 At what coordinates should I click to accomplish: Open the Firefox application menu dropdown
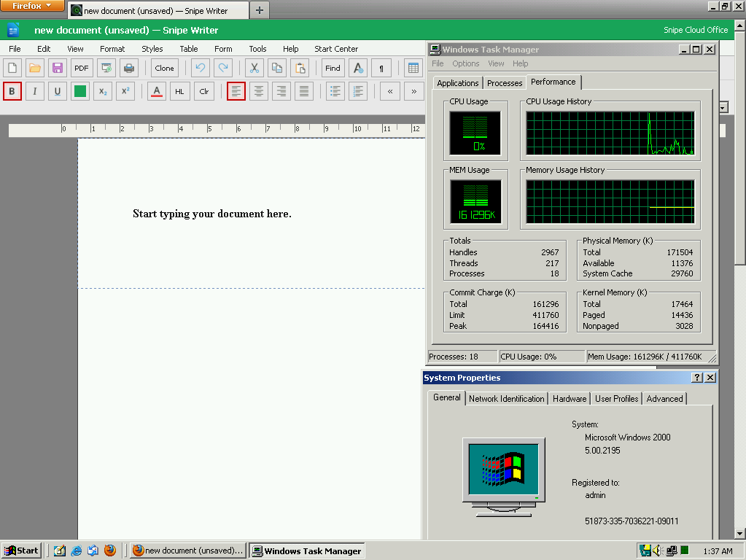tap(32, 6)
